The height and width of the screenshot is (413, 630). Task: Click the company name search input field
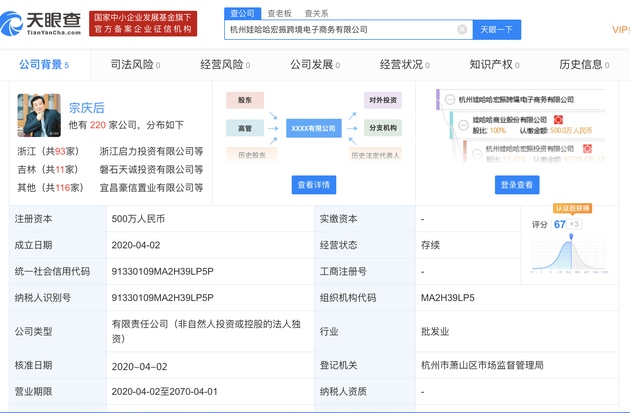tap(340, 30)
